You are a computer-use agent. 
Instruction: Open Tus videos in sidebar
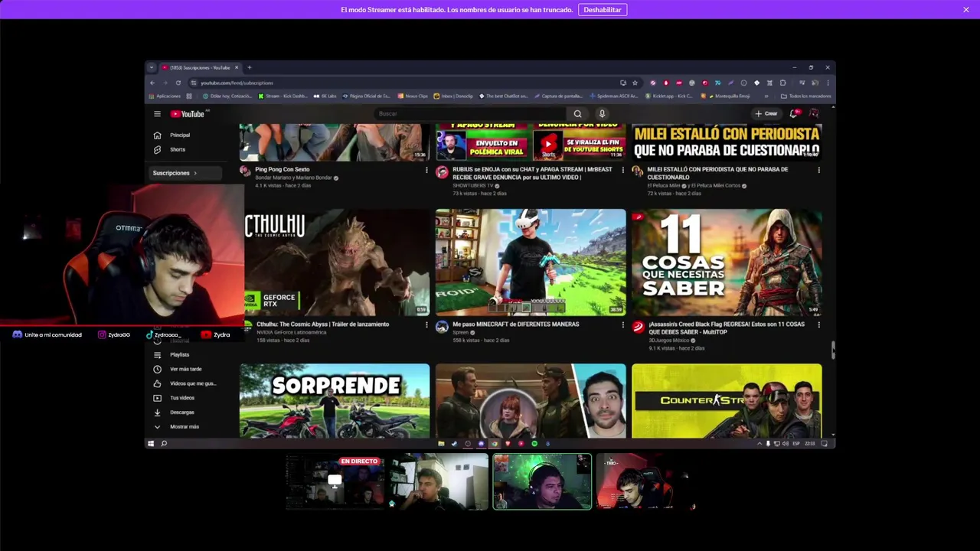(184, 398)
